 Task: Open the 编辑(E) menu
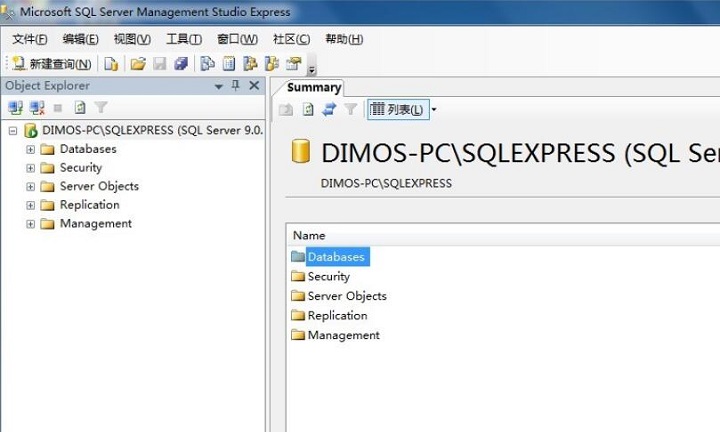pyautogui.click(x=80, y=39)
